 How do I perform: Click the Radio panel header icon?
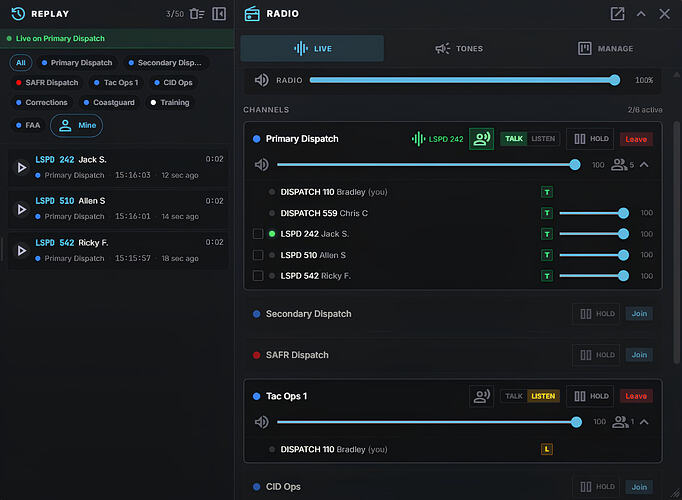[252, 14]
